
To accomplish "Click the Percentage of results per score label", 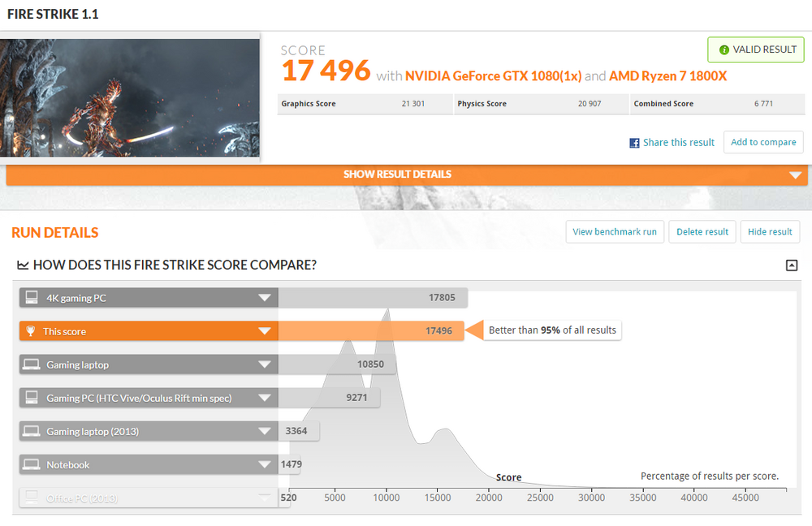I will click(710, 476).
